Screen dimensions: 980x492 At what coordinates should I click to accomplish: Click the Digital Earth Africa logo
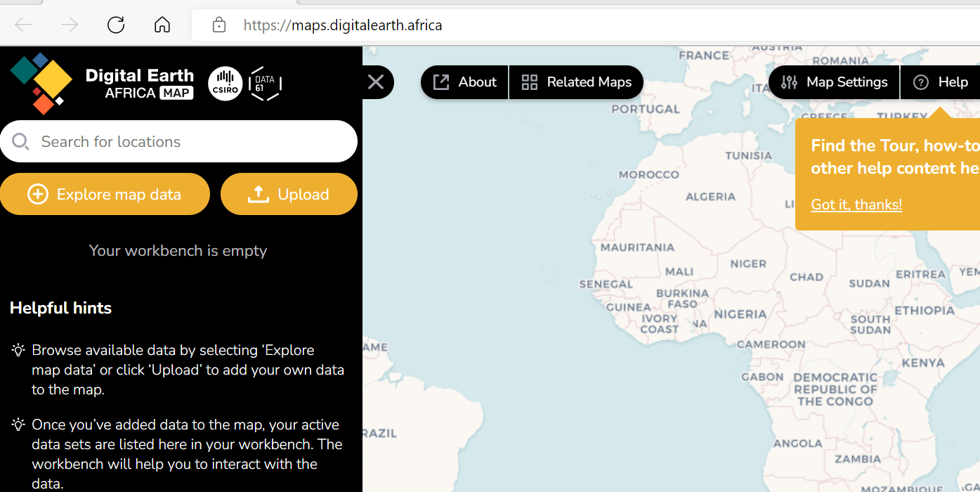[102, 84]
